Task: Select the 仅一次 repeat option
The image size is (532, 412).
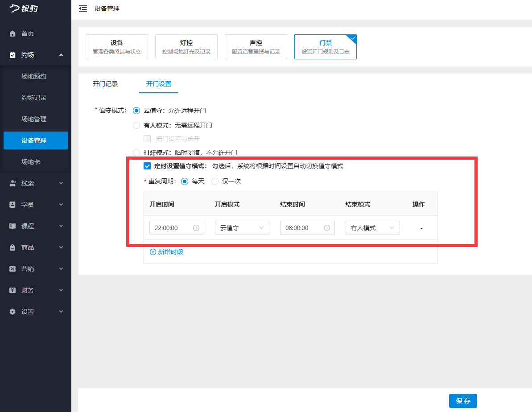Action: tap(215, 181)
